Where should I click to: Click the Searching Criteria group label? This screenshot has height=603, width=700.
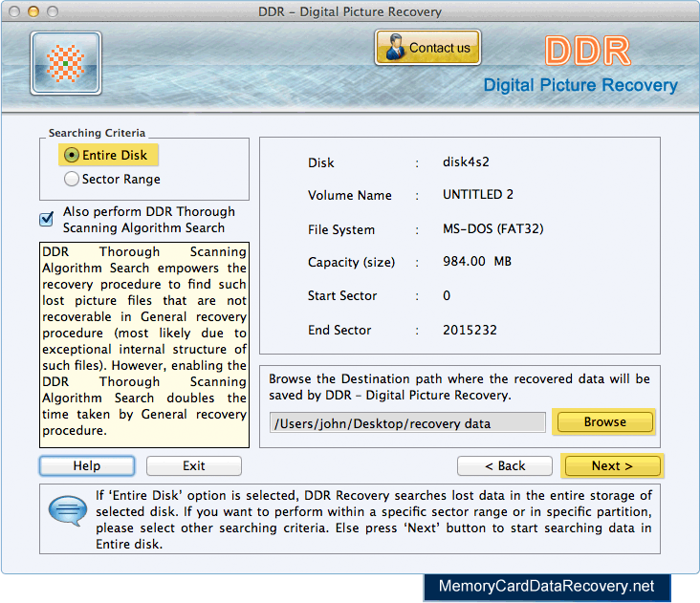97,133
